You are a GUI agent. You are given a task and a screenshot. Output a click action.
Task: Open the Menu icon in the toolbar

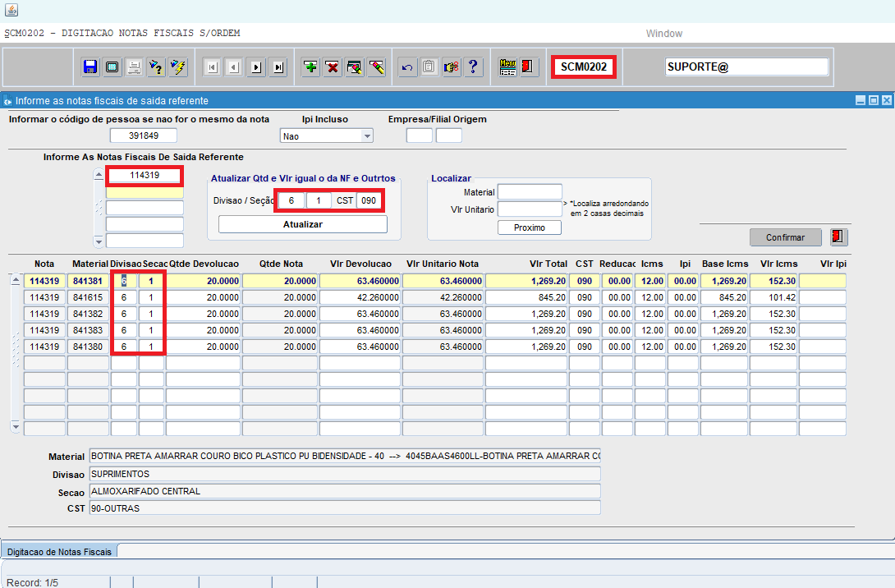point(507,67)
